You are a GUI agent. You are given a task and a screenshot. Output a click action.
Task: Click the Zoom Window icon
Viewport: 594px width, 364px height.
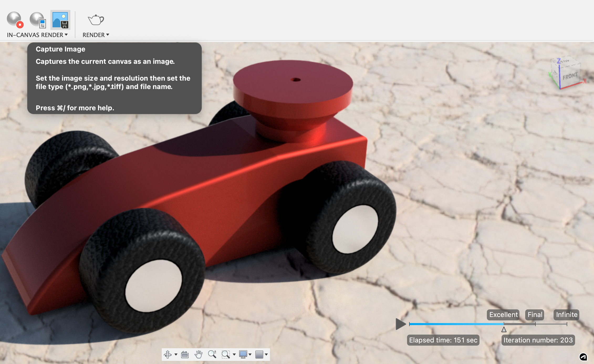click(x=226, y=355)
